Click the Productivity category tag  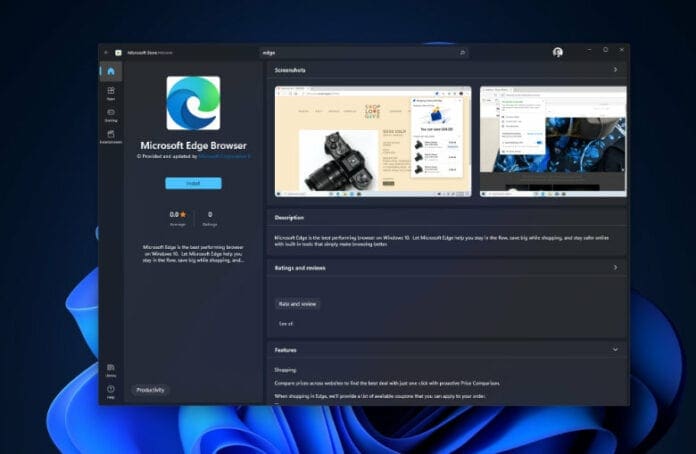click(x=150, y=390)
